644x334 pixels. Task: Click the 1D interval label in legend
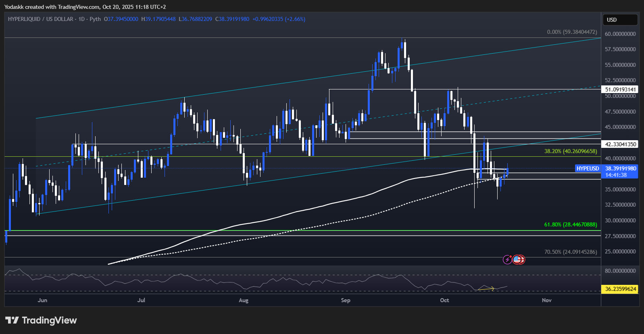pyautogui.click(x=81, y=19)
